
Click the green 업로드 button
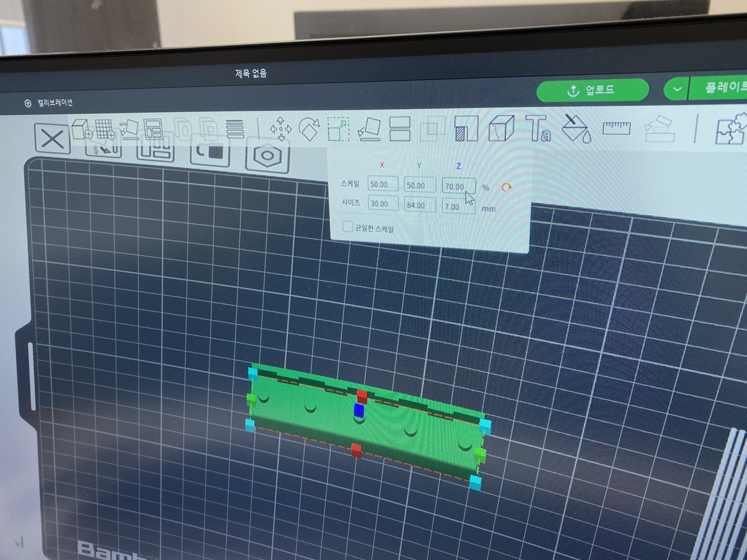(592, 90)
